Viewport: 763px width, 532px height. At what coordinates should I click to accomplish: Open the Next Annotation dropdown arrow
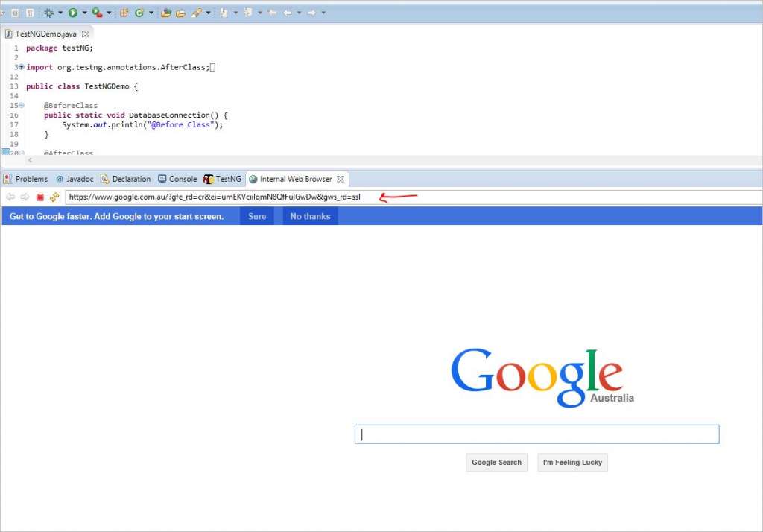click(x=235, y=13)
